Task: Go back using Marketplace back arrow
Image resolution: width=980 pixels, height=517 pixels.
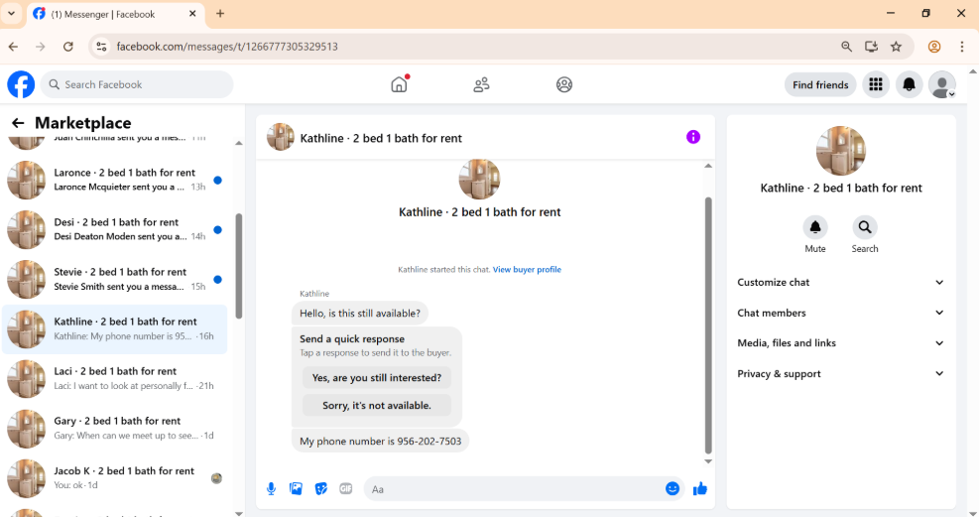Action: click(18, 123)
